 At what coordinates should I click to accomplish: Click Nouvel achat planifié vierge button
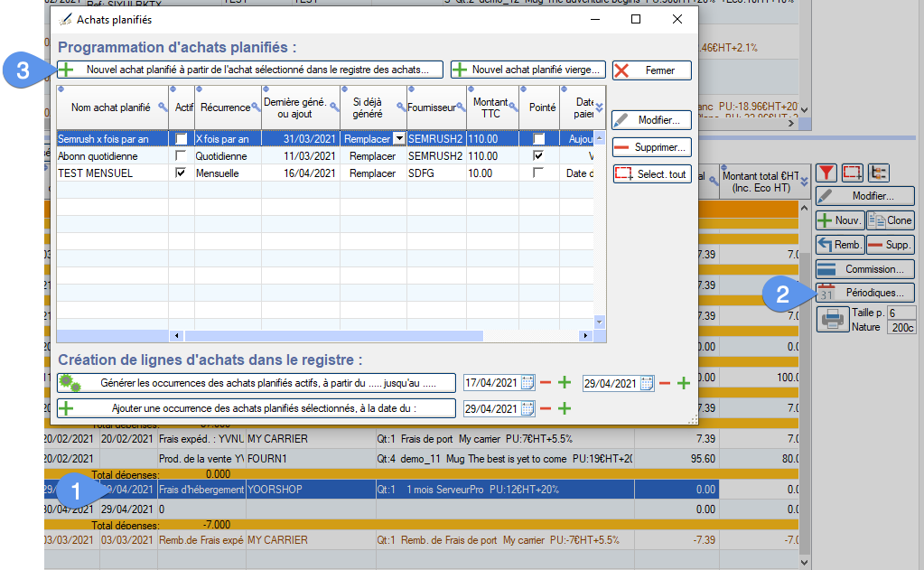pos(528,70)
